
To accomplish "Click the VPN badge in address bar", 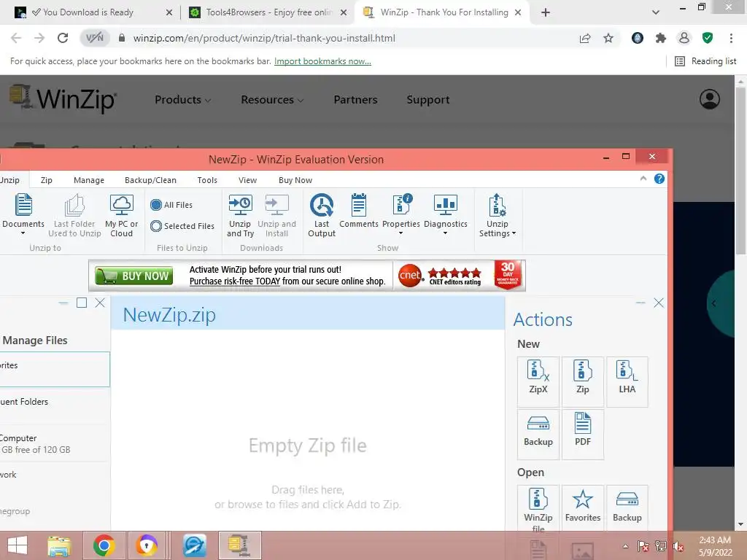I will point(94,38).
